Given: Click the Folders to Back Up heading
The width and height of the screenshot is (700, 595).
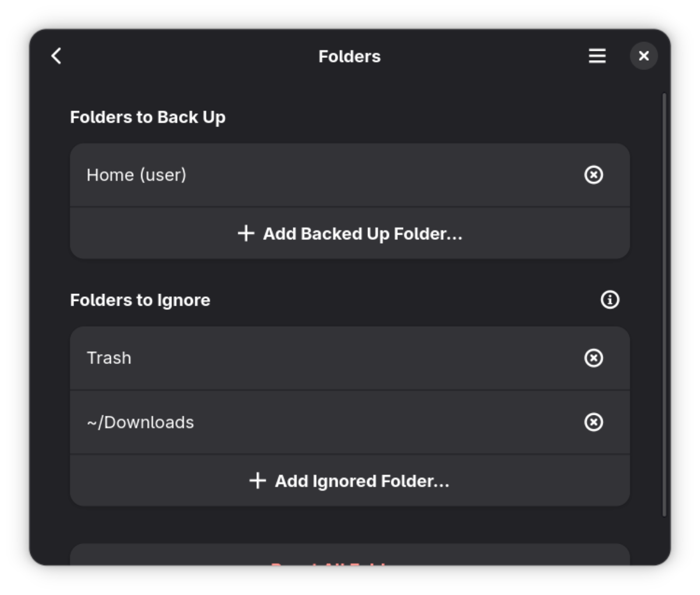Looking at the screenshot, I should pyautogui.click(x=148, y=117).
